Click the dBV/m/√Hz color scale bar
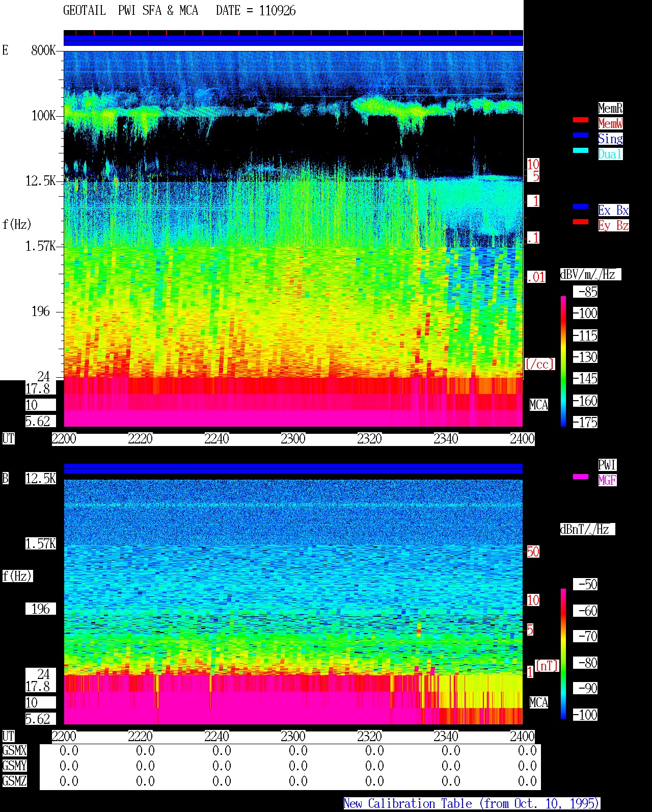652x812 pixels. pyautogui.click(x=563, y=361)
